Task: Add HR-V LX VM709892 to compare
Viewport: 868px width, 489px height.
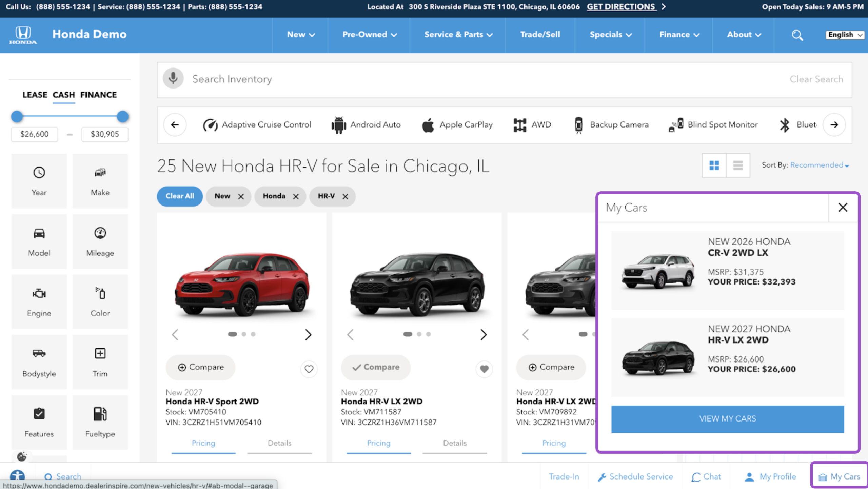Action: (551, 367)
